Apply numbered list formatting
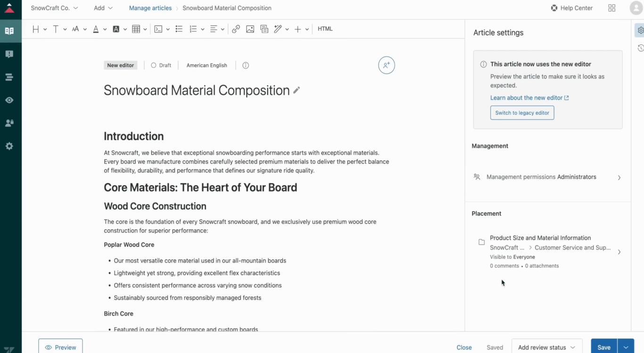The width and height of the screenshot is (644, 353). tap(193, 29)
